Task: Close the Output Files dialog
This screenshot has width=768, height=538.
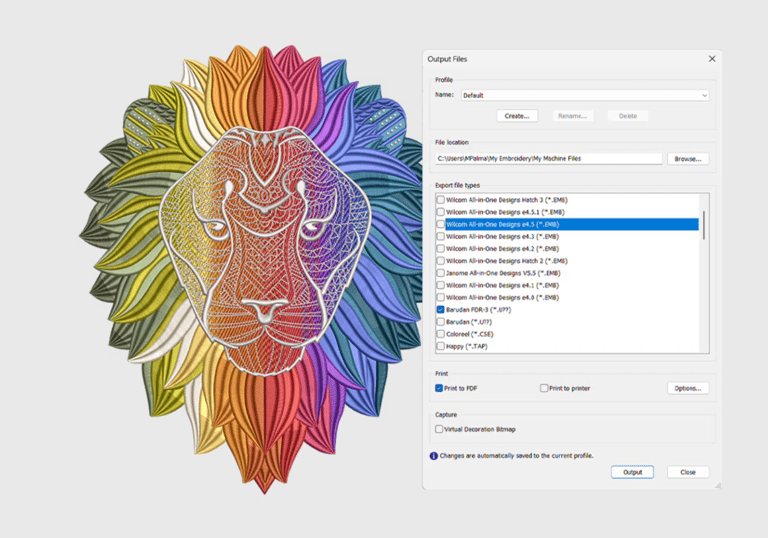Action: click(712, 59)
